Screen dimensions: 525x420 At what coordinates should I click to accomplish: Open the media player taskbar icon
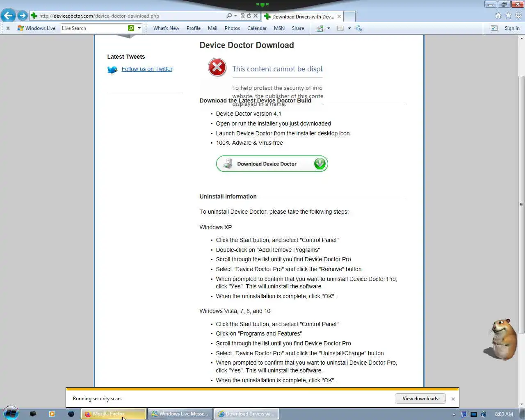pos(52,414)
